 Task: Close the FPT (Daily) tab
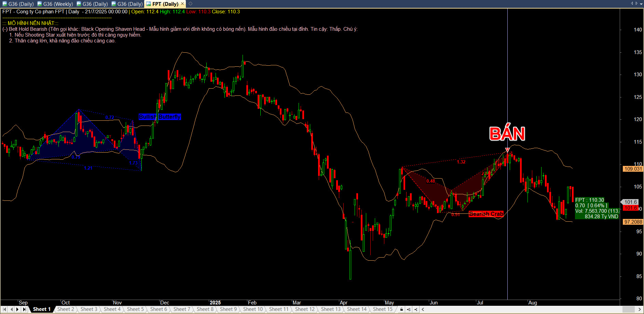point(182,4)
